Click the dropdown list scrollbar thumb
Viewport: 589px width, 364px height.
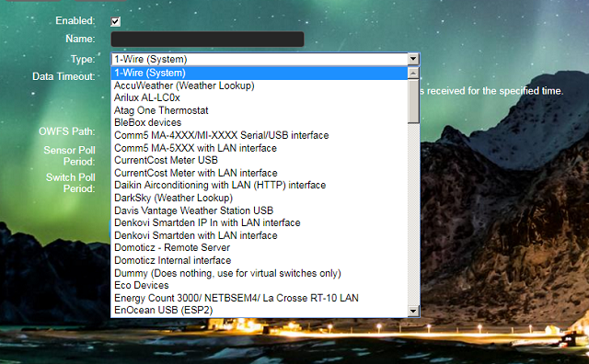click(x=413, y=101)
